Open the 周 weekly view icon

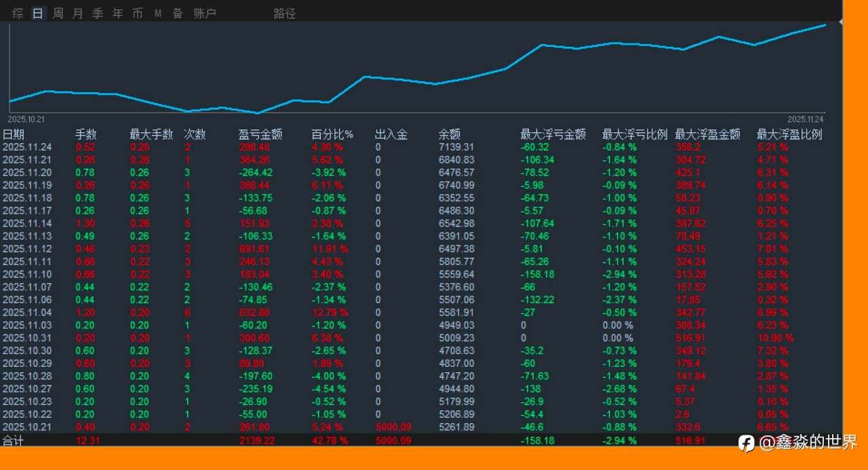tap(57, 12)
